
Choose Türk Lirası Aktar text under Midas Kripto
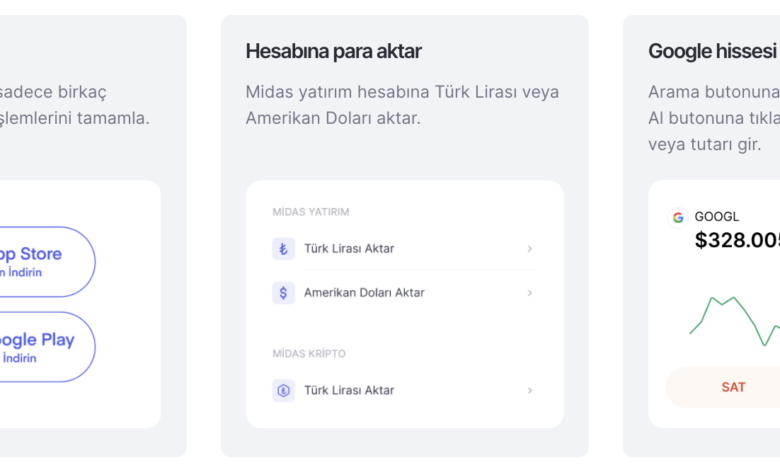tap(349, 391)
